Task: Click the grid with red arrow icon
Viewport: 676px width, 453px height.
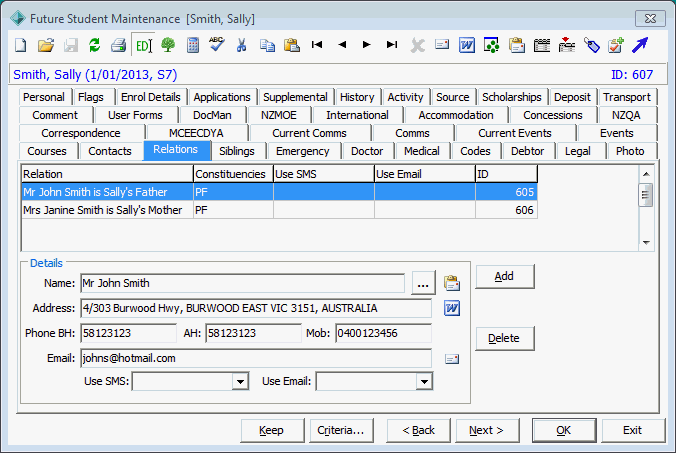Action: coord(566,45)
